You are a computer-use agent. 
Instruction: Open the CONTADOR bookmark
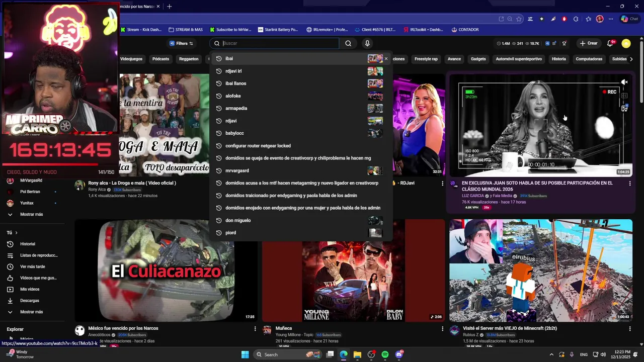click(465, 30)
